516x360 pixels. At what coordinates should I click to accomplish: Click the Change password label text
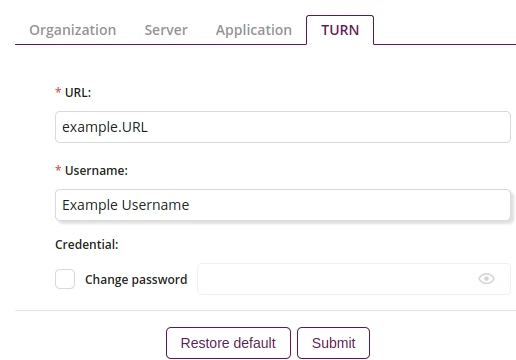136,279
